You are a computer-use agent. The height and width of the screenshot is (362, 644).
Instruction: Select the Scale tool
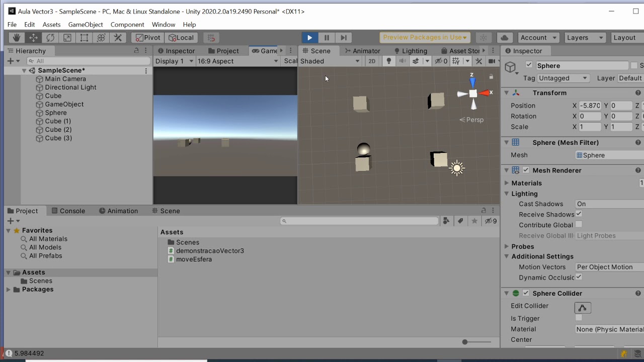(x=67, y=38)
